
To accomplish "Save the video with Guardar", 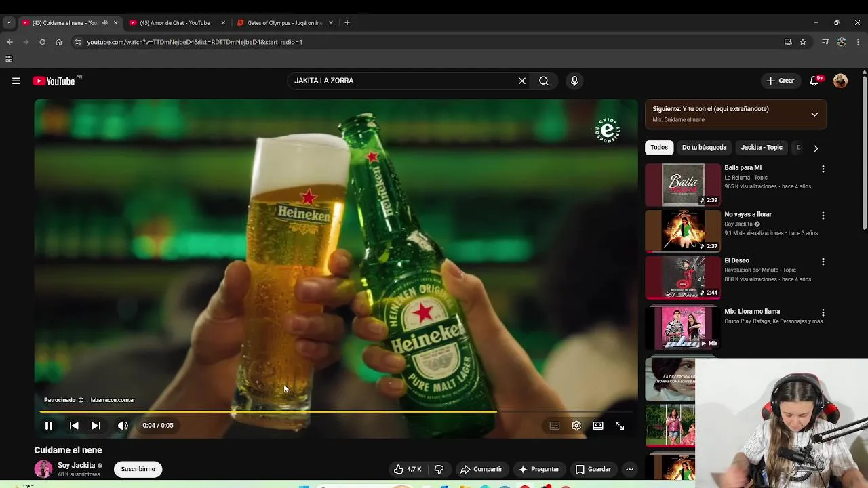I will (x=593, y=469).
